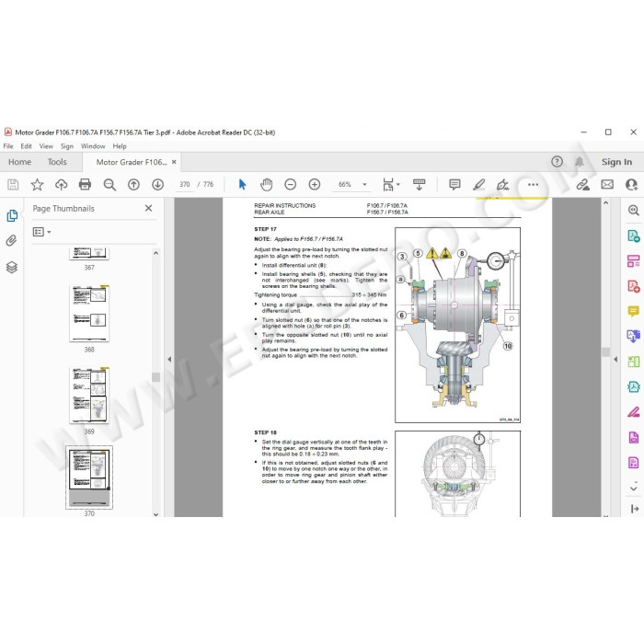Open the Edit menu
644x644 pixels.
(27, 146)
